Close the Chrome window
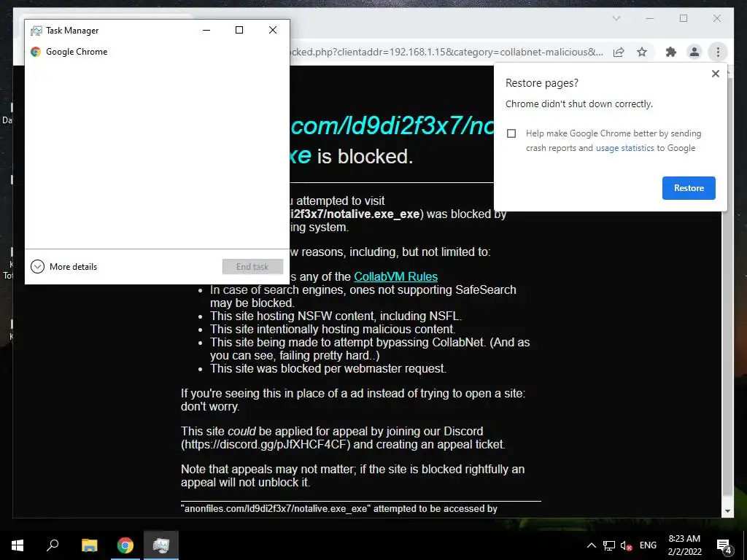This screenshot has width=747, height=560. (x=716, y=18)
